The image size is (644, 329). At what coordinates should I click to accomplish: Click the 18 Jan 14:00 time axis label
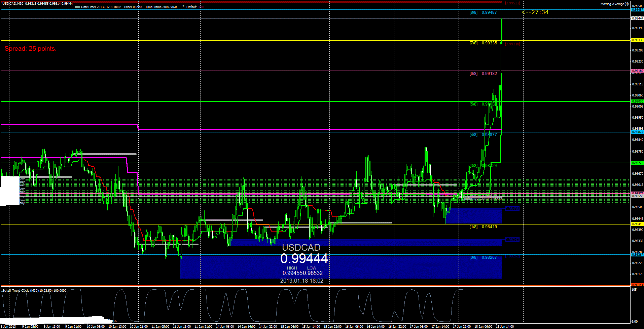505,327
